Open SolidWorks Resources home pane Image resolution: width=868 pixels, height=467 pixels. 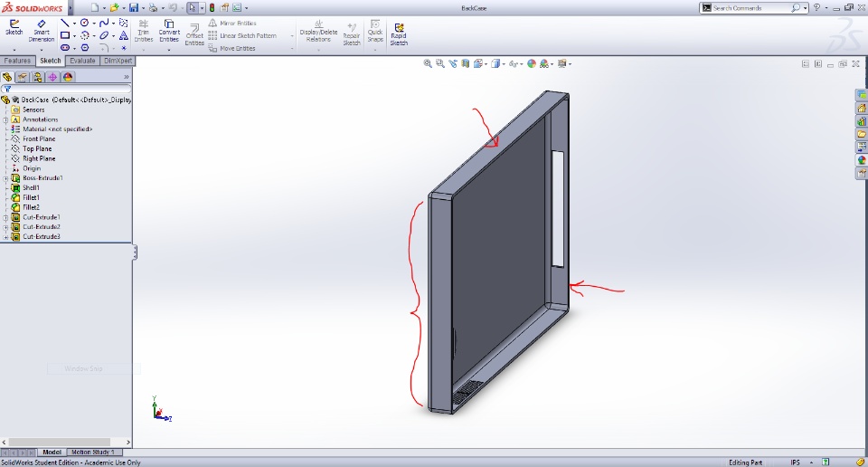862,109
